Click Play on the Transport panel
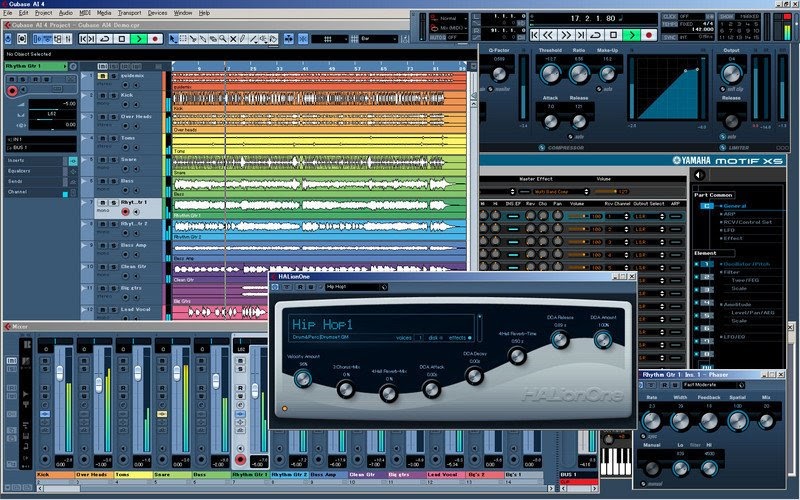 click(x=632, y=35)
